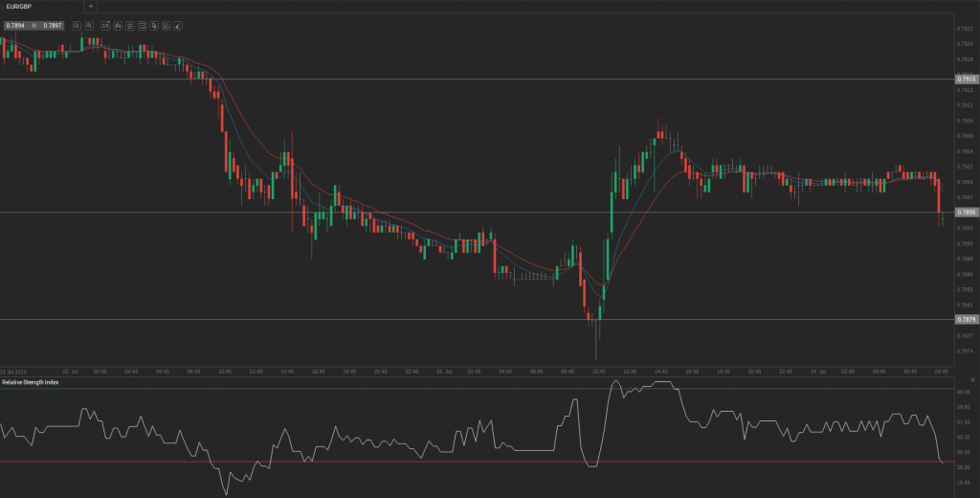
Task: Select the 0.7879 support level label
Action: point(965,319)
